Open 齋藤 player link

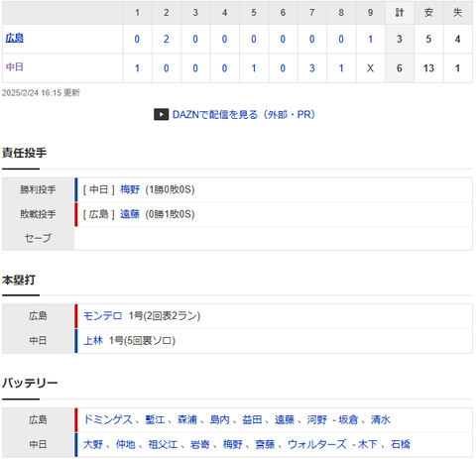point(265,444)
